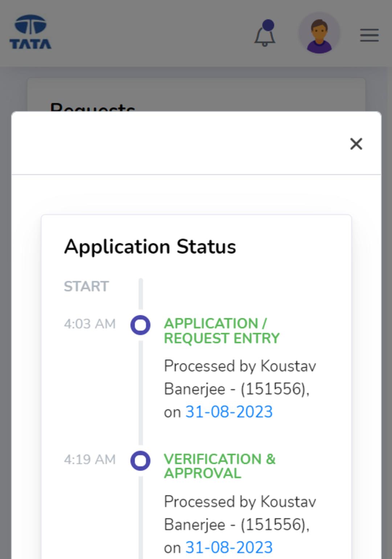This screenshot has width=392, height=559.
Task: Open the hamburger menu
Action: 369,35
